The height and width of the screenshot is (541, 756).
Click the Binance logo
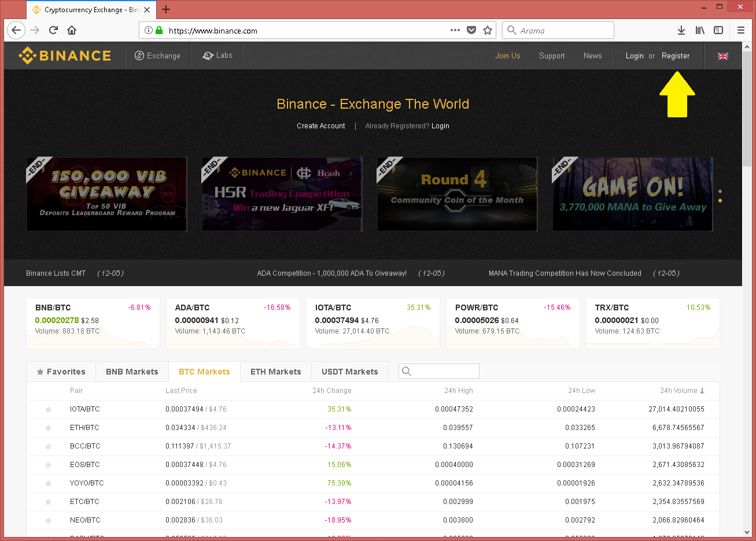tap(65, 55)
